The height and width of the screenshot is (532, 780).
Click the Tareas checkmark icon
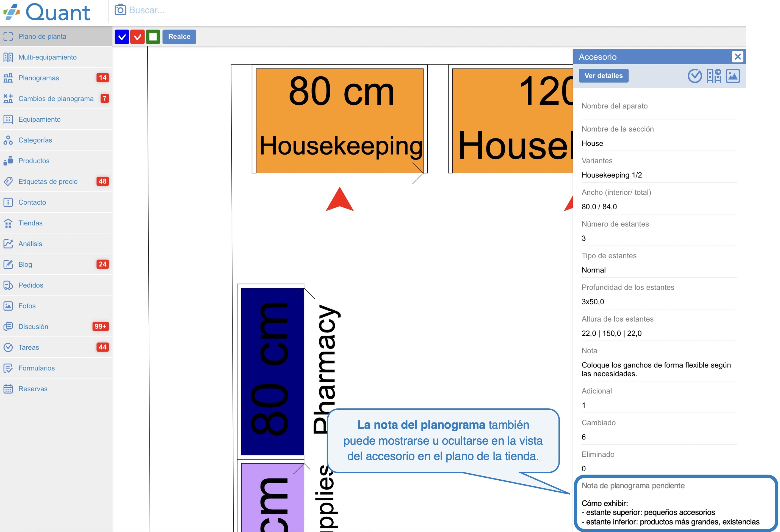(x=8, y=347)
